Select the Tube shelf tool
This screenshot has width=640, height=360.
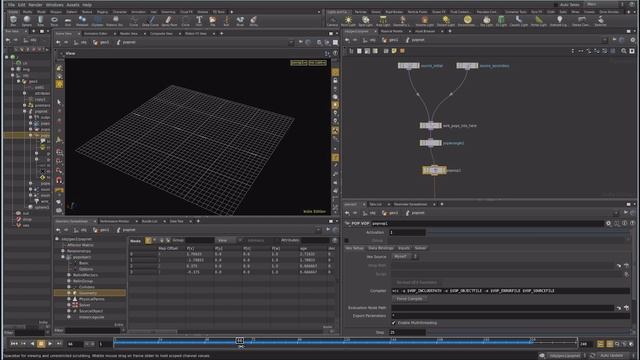click(x=40, y=20)
